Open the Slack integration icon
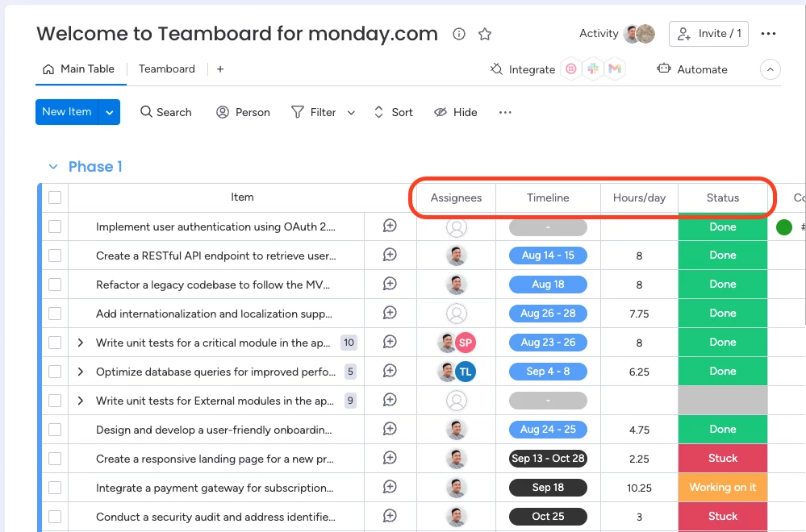This screenshot has height=532, width=806. pyautogui.click(x=593, y=69)
